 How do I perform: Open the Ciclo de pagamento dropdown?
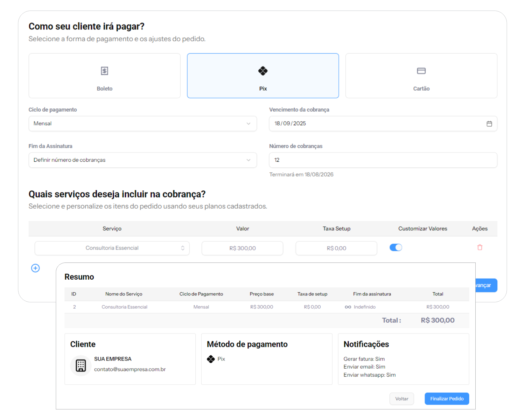point(142,124)
